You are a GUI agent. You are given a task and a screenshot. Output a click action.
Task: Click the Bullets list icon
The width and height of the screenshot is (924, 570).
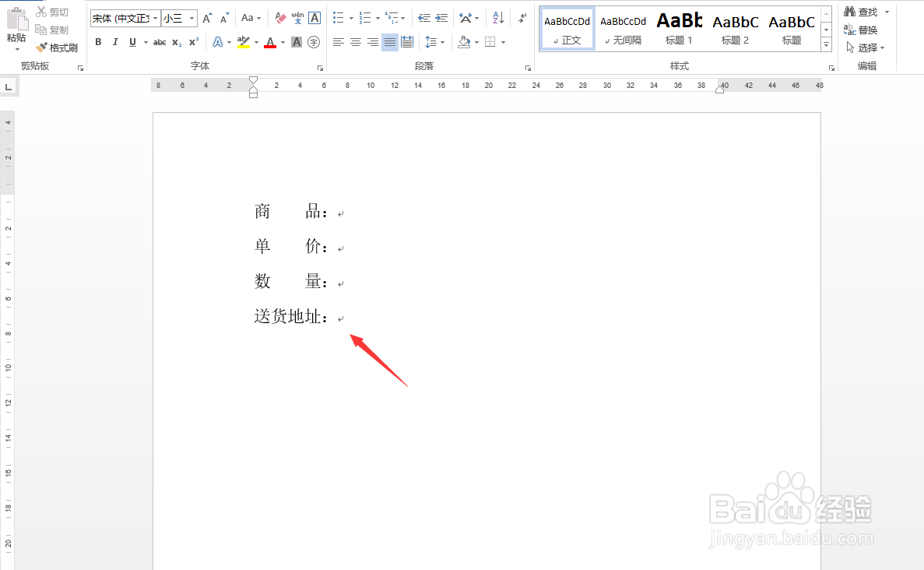point(339,18)
